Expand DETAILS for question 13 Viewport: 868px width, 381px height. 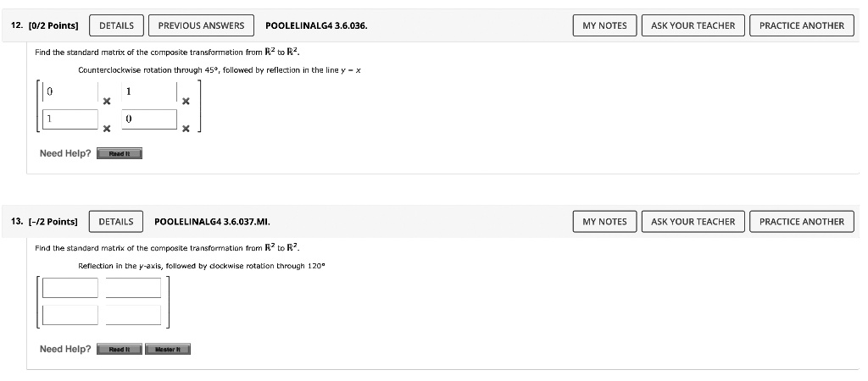click(x=116, y=222)
